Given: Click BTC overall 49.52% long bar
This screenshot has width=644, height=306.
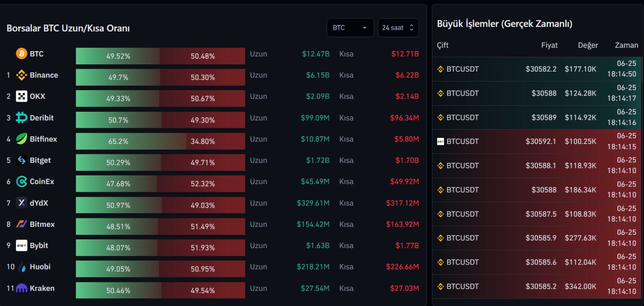Looking at the screenshot, I should pyautogui.click(x=118, y=56).
